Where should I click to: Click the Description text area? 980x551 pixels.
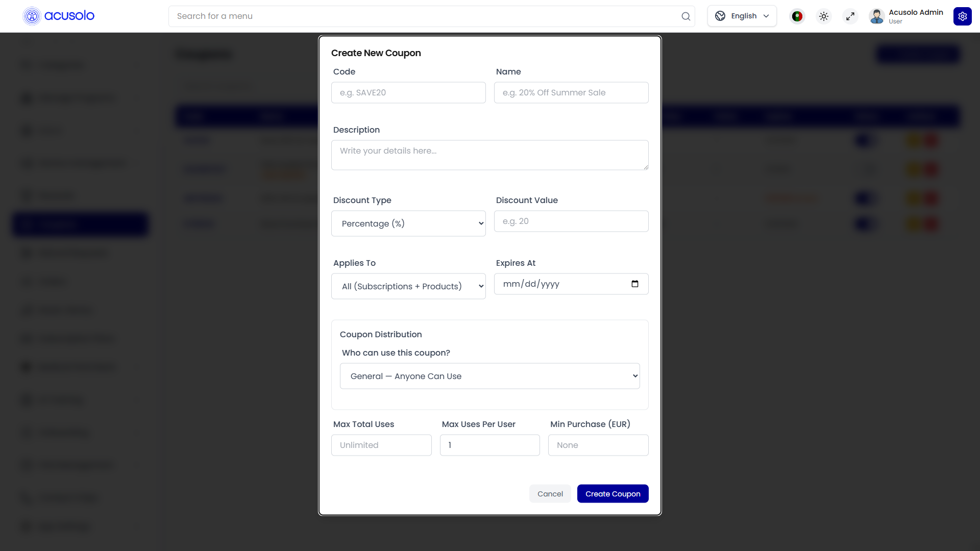tap(489, 155)
